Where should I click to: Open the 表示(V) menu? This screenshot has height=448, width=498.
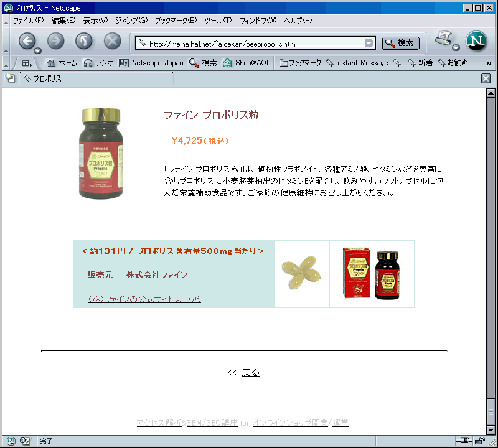click(x=95, y=21)
